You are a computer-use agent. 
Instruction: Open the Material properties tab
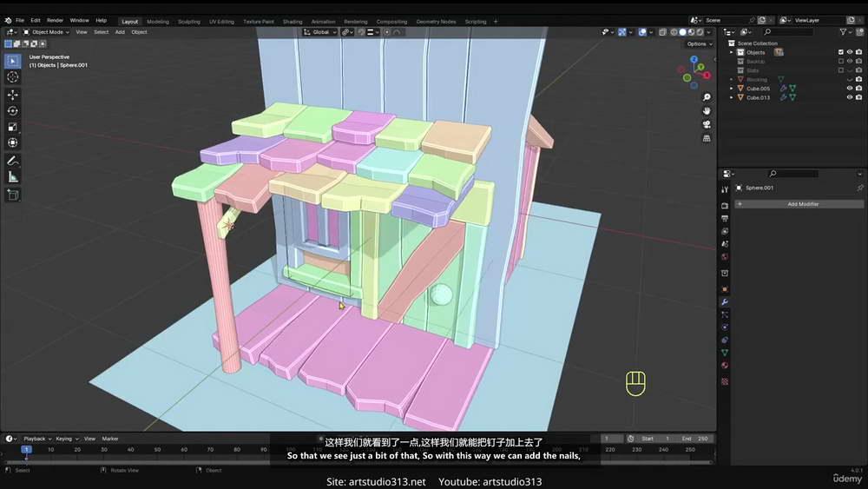[725, 366]
